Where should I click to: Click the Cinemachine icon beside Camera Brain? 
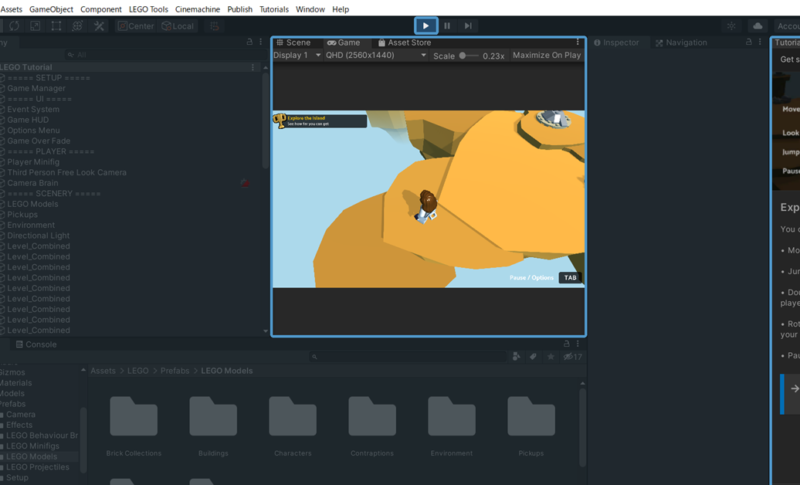pyautogui.click(x=245, y=183)
